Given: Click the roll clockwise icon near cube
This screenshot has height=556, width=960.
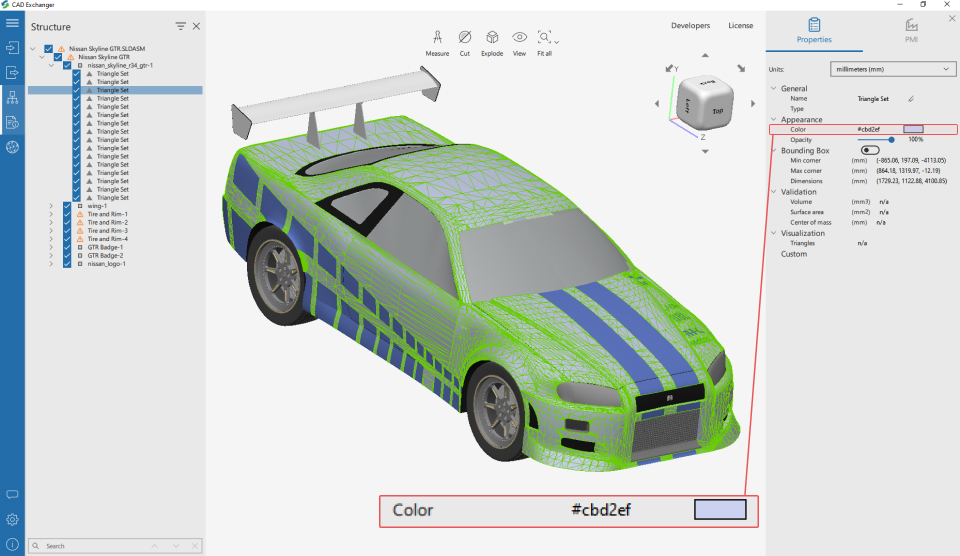Looking at the screenshot, I should tap(741, 69).
